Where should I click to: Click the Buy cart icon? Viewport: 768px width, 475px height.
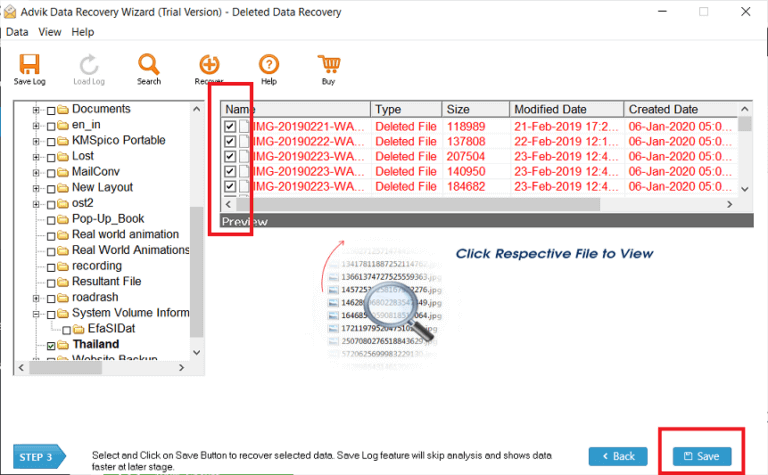point(328,65)
